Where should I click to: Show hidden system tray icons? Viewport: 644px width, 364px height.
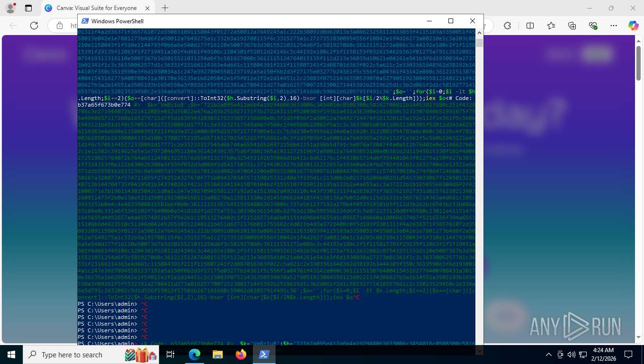point(549,355)
